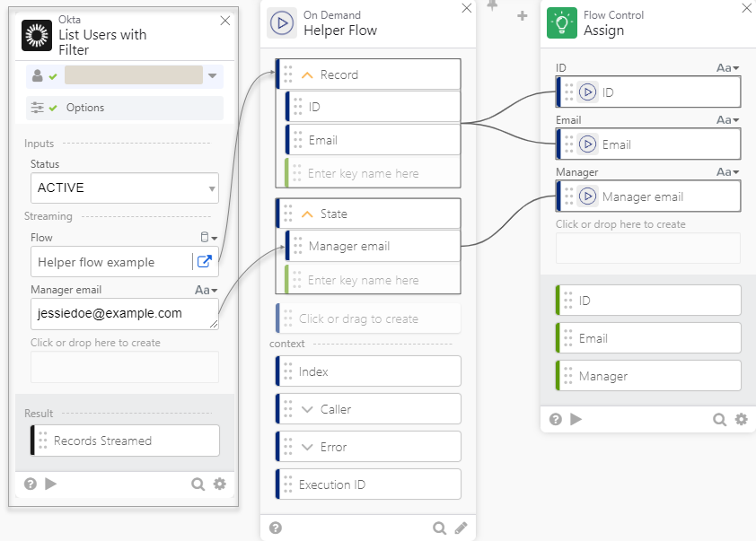756x541 pixels.
Task: Expand the Error context field
Action: [x=308, y=447]
